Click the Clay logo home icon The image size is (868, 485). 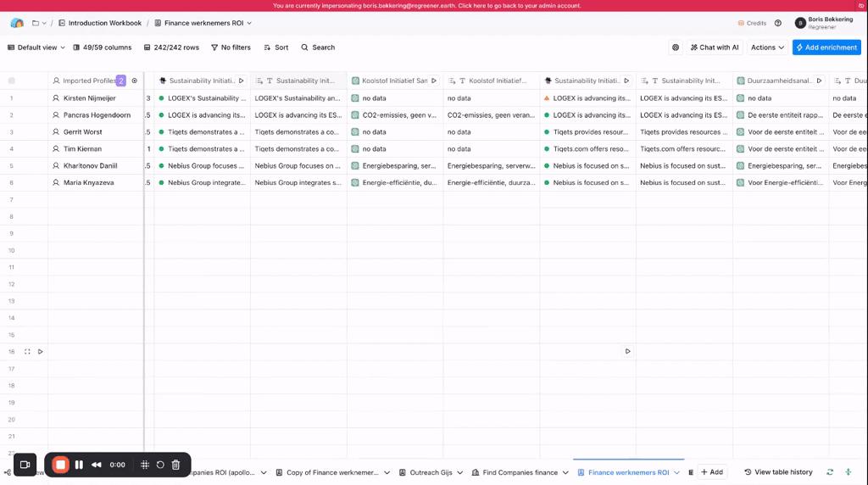(17, 23)
